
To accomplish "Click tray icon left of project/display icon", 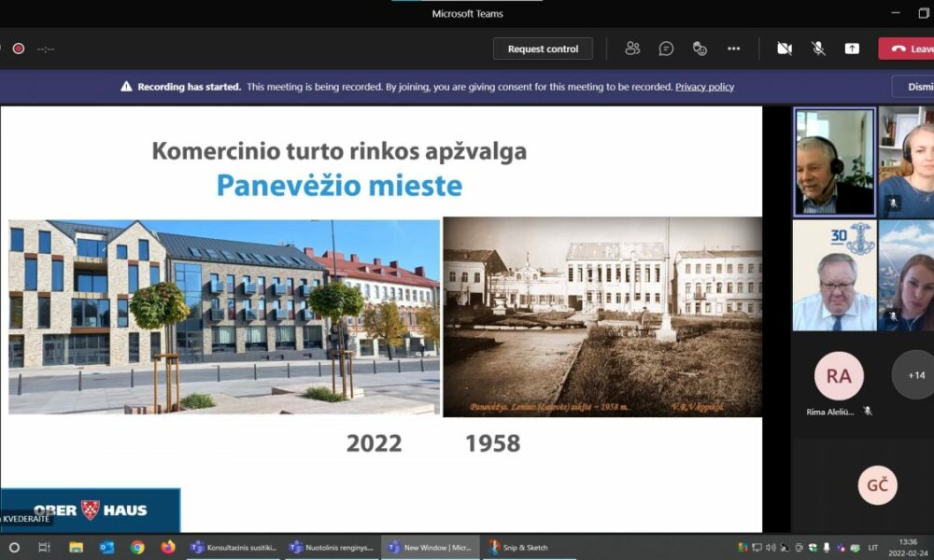I will (785, 548).
